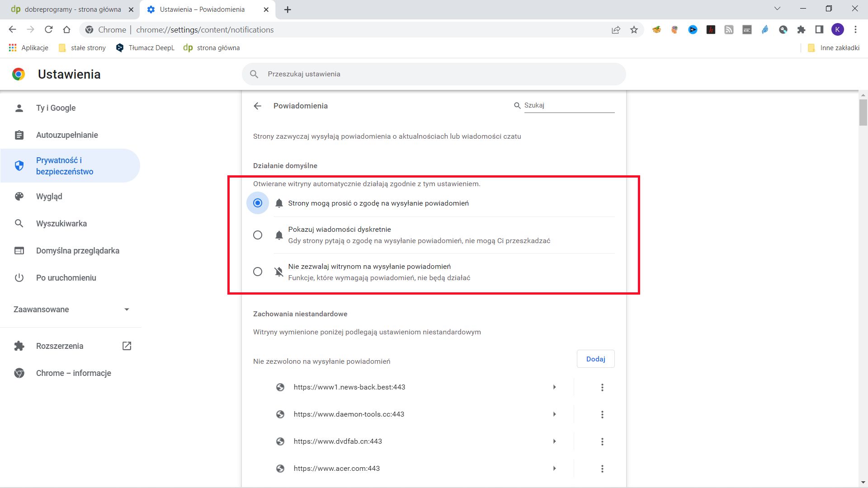Open Chrome's three-dot menu

(x=855, y=29)
